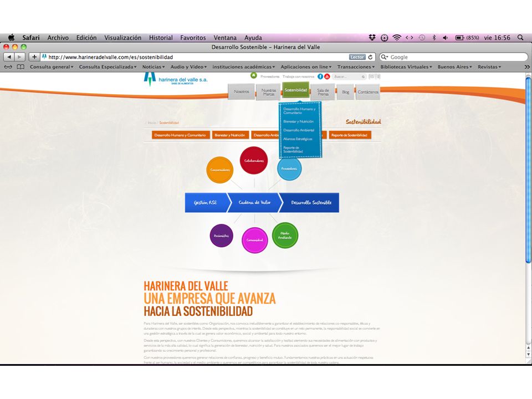Add bookmark with the plus button
Screen dimensions: 532x399
(x=34, y=57)
